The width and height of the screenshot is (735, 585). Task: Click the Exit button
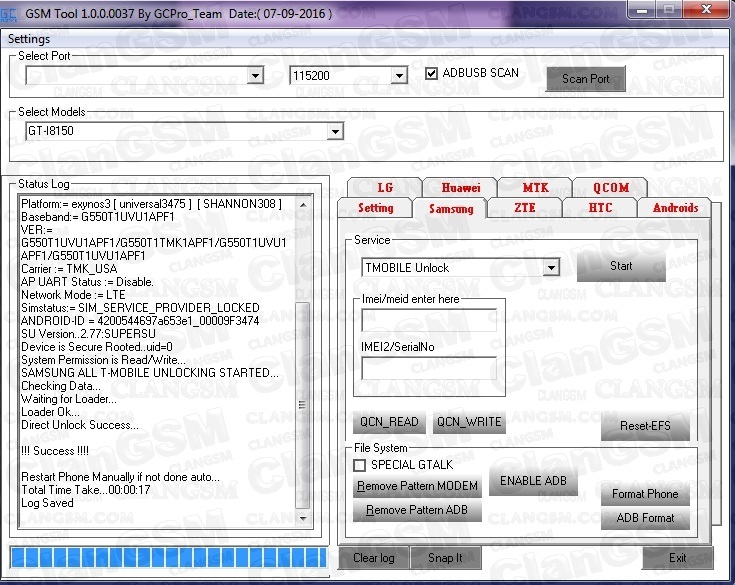tap(677, 558)
